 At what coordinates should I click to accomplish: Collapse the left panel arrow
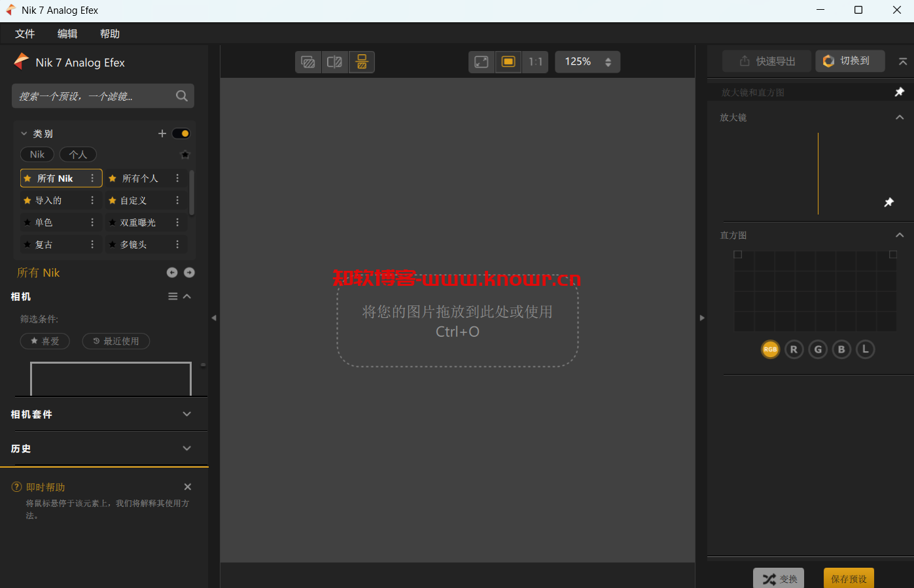point(214,318)
